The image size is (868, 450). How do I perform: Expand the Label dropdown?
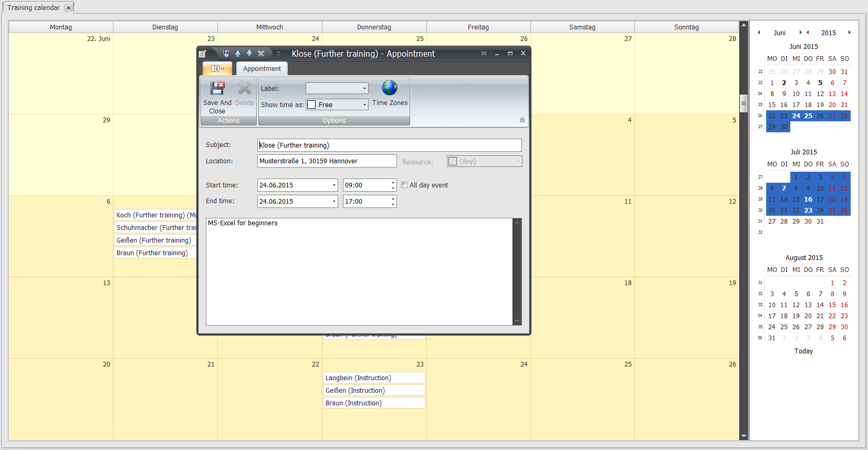pos(364,89)
